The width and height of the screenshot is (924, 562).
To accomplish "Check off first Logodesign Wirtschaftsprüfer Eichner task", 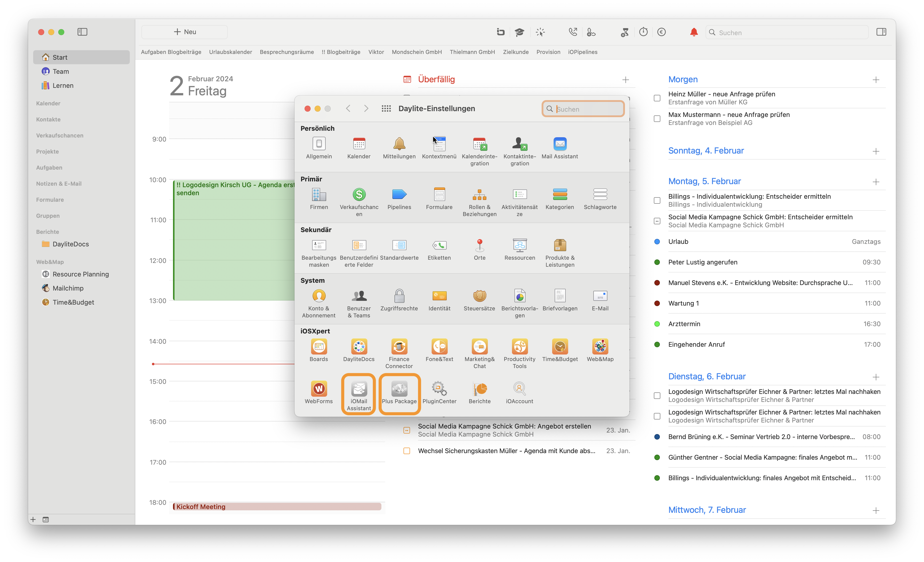I will pyautogui.click(x=657, y=396).
